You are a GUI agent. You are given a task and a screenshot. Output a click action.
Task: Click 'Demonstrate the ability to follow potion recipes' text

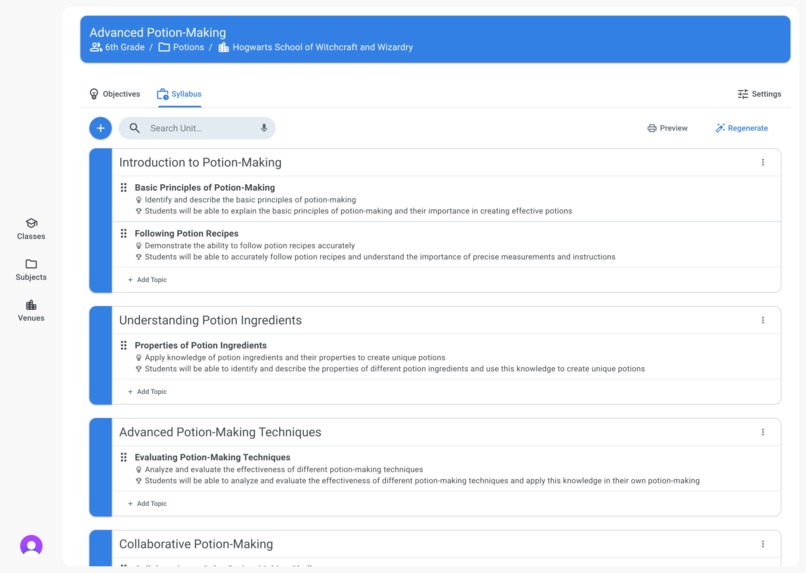(249, 246)
